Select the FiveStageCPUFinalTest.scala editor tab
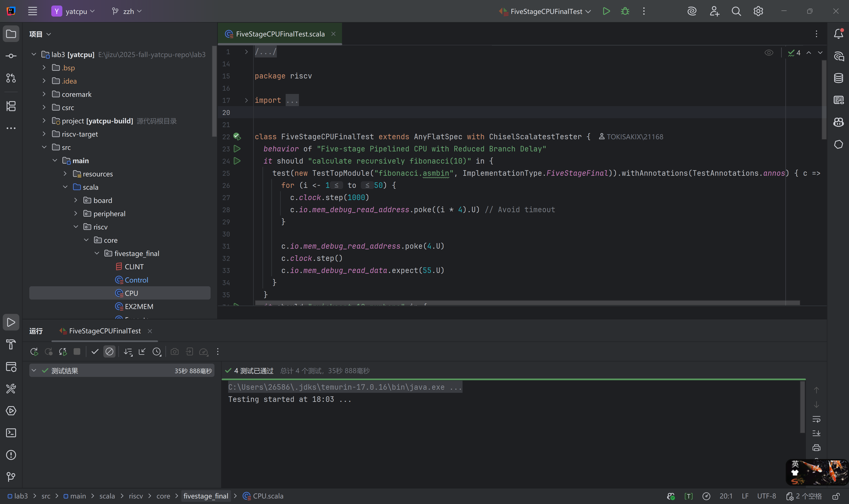 [x=280, y=34]
